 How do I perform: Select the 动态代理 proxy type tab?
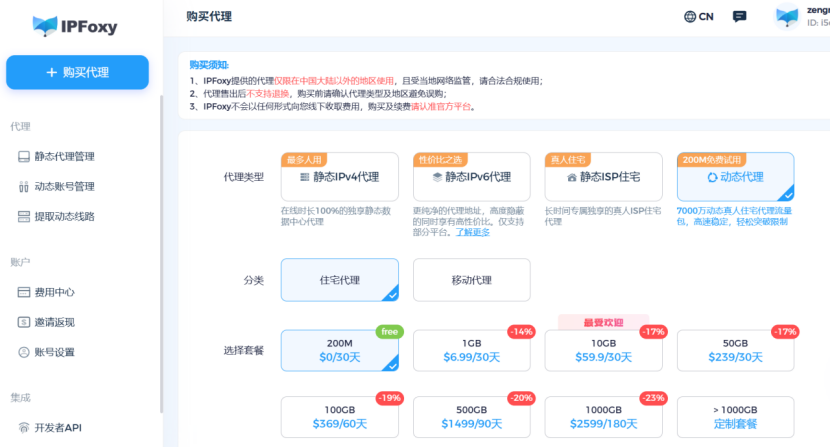735,177
